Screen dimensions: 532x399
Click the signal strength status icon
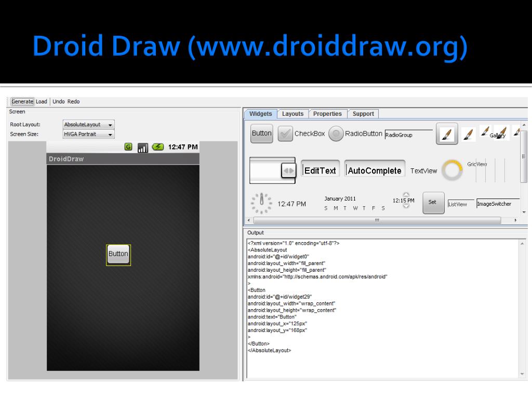143,148
